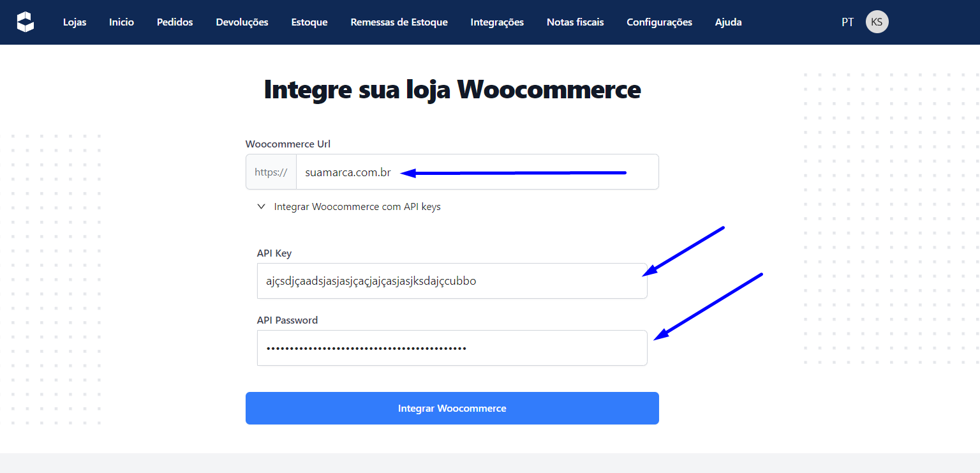Click the Cubbo logo icon
Viewport: 980px width, 473px height.
(26, 22)
